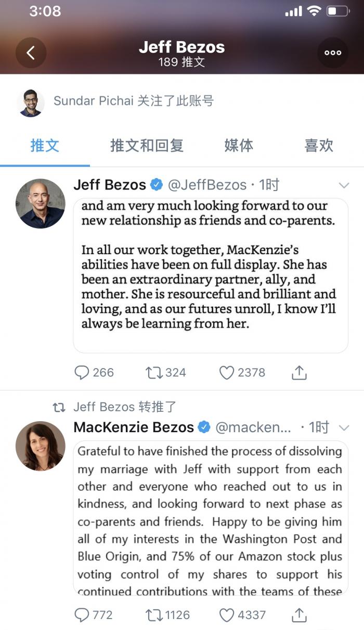The width and height of the screenshot is (364, 630).
Task: Like Jeff Bezos's tweet with 2378 likes
Action: (226, 372)
